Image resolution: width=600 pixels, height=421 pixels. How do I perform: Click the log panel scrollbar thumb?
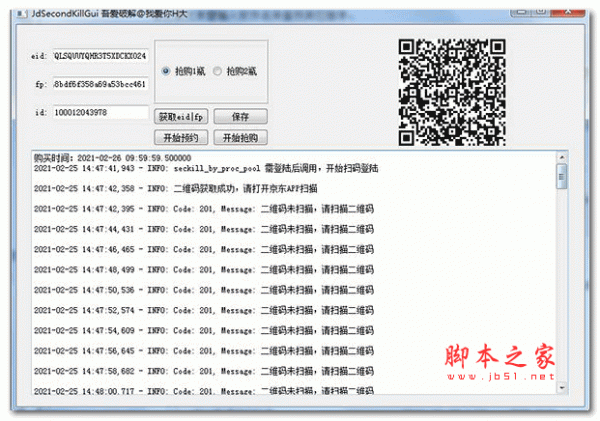[x=562, y=176]
